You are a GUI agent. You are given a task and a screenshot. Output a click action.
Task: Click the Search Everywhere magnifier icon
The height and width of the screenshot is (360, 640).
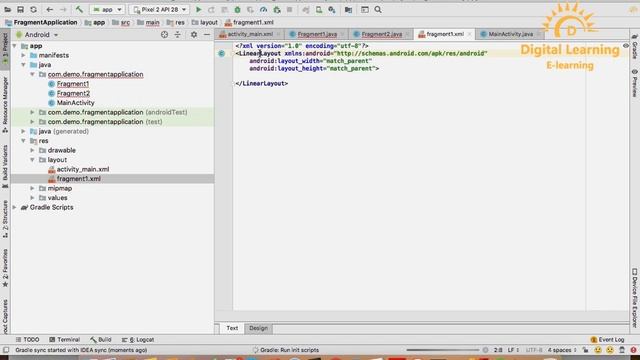coord(378,9)
